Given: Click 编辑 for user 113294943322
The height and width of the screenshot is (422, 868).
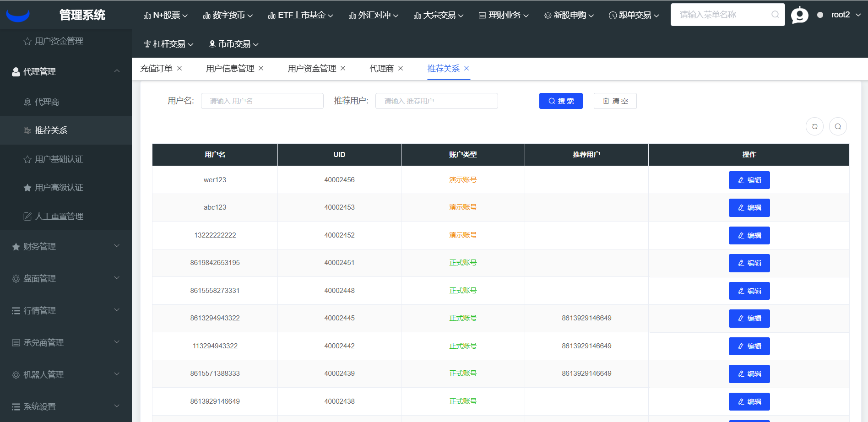Looking at the screenshot, I should [749, 346].
